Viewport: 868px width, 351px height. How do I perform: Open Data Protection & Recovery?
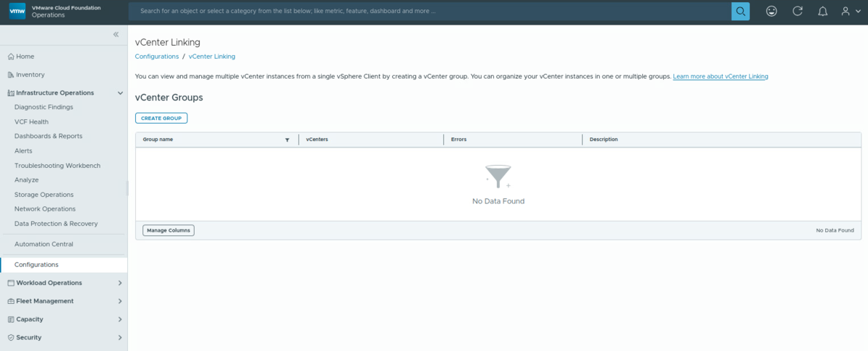point(56,224)
